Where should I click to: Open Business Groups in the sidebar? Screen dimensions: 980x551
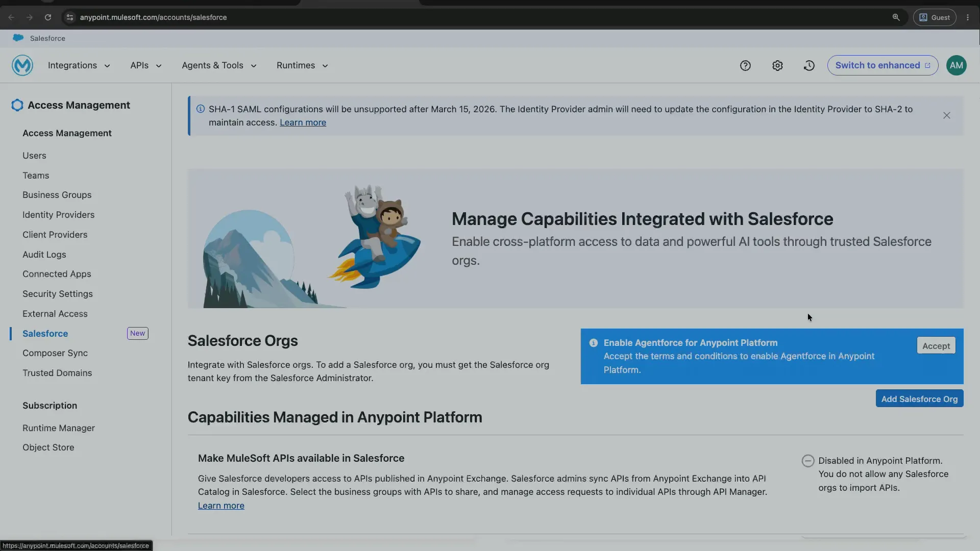point(57,195)
